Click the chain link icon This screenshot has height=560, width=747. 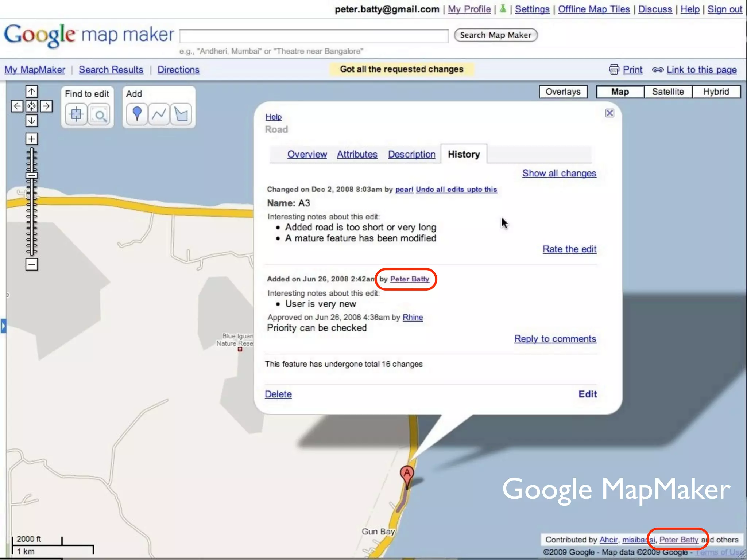(x=658, y=70)
